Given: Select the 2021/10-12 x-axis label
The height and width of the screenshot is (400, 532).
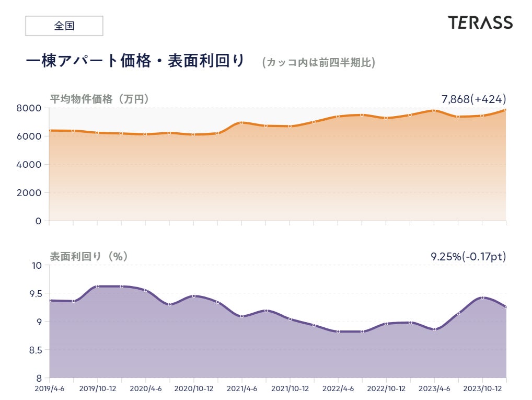Looking at the screenshot, I should point(290,388).
